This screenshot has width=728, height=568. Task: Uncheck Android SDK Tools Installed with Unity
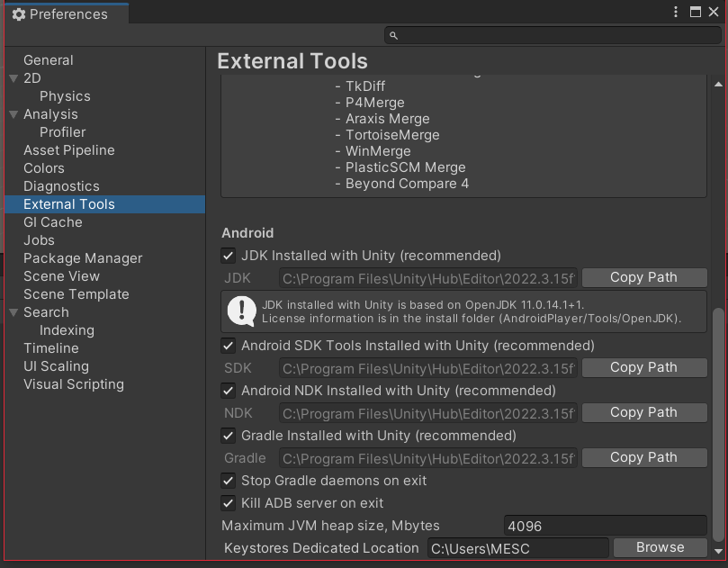[x=229, y=346]
